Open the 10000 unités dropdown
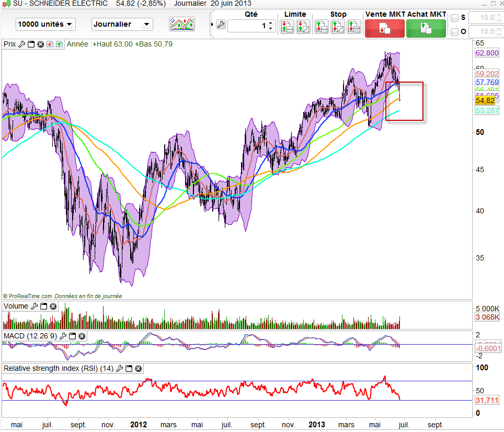 pyautogui.click(x=45, y=24)
